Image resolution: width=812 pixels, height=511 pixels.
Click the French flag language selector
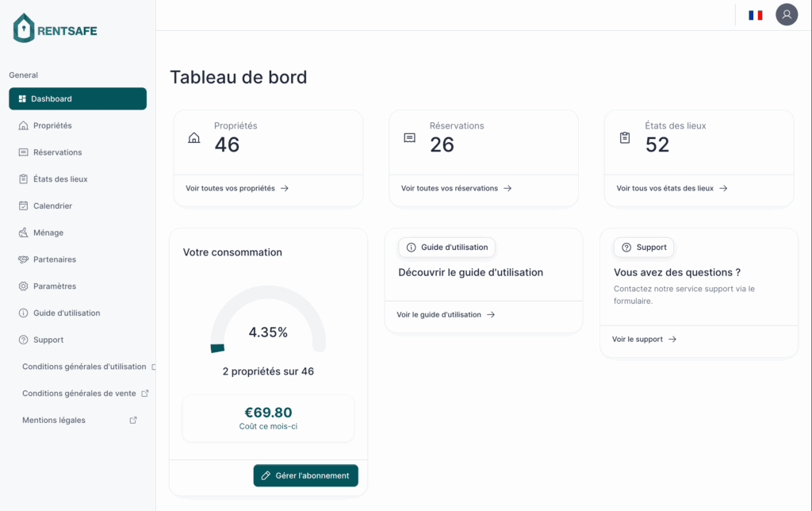click(755, 14)
